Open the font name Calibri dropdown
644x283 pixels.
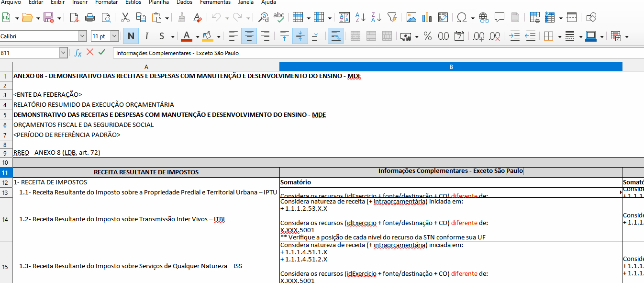tap(83, 36)
